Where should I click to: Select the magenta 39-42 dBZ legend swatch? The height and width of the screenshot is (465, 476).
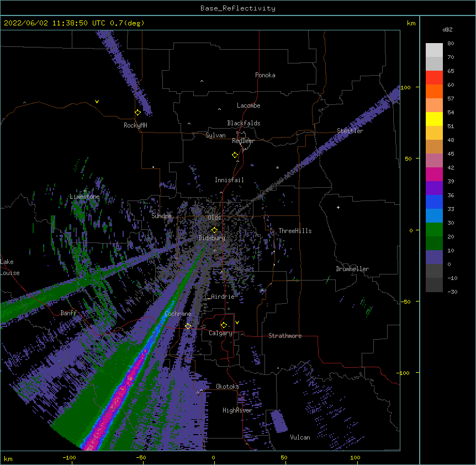[434, 174]
